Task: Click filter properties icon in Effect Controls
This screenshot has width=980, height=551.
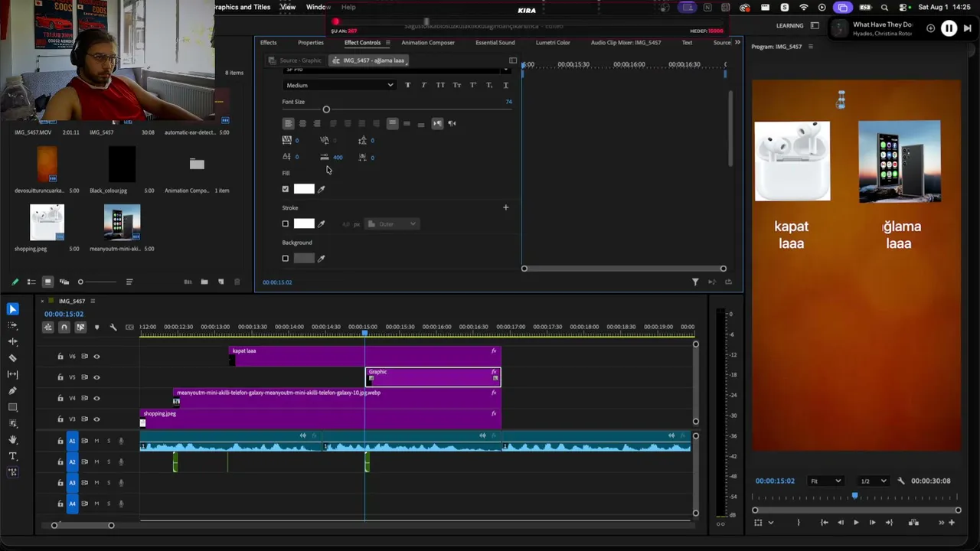Action: (x=695, y=282)
